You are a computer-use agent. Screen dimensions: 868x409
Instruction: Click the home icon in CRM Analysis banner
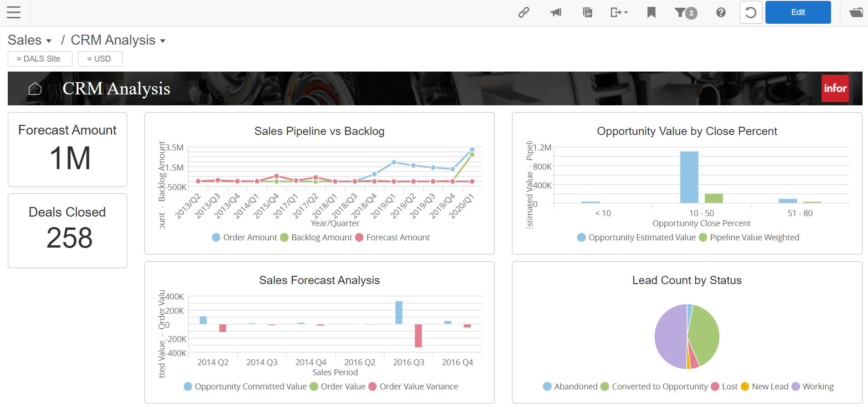click(35, 88)
